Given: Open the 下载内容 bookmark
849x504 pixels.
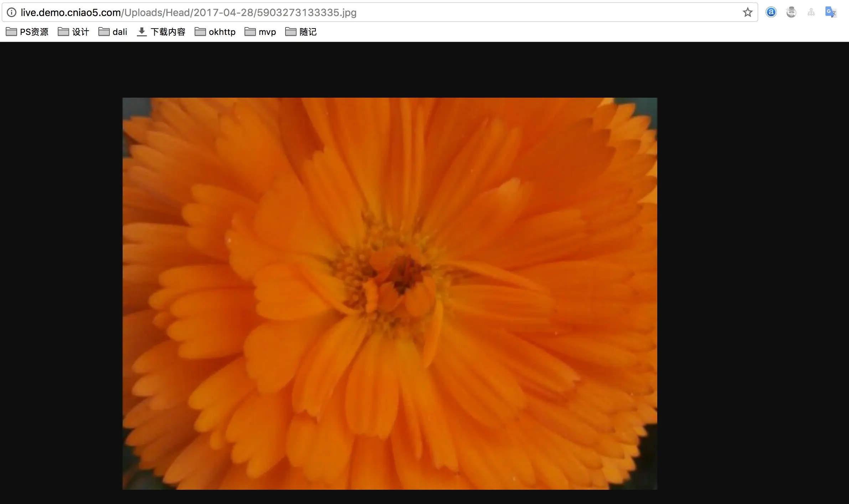Looking at the screenshot, I should pos(168,32).
